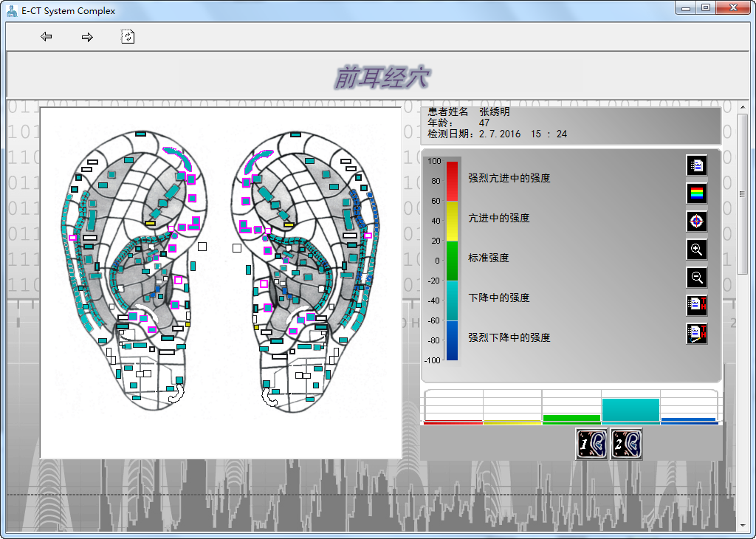Click the refresh page icon
The width and height of the screenshot is (756, 539).
click(x=127, y=37)
